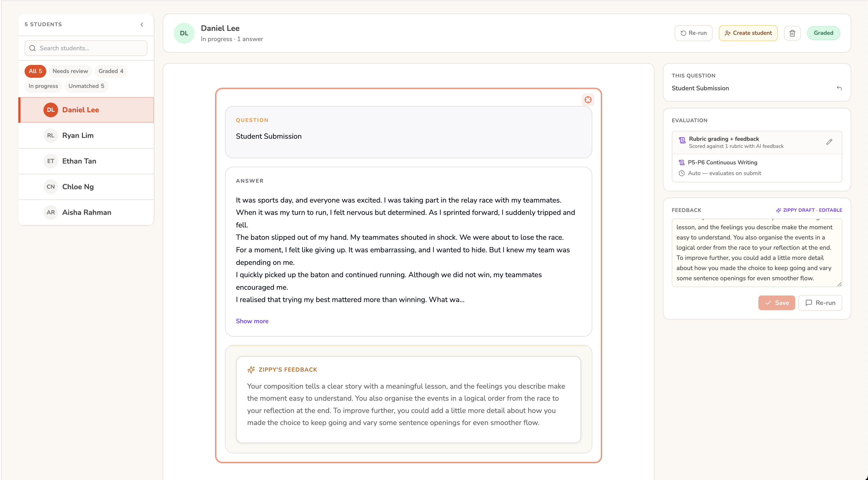Click the Rubric grading + feedback row

(x=757, y=142)
